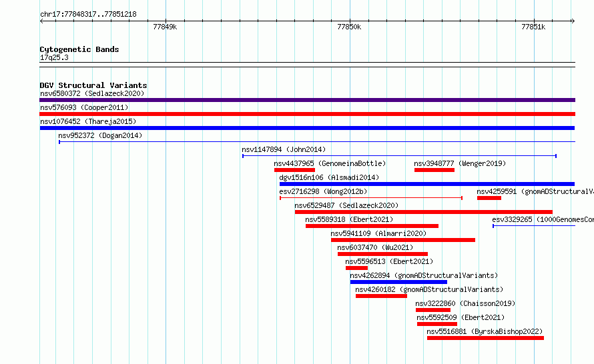Image resolution: width=594 pixels, height=364 pixels.
Task: Open the nsv5596513 (Ebert2021) label
Action: point(389,261)
